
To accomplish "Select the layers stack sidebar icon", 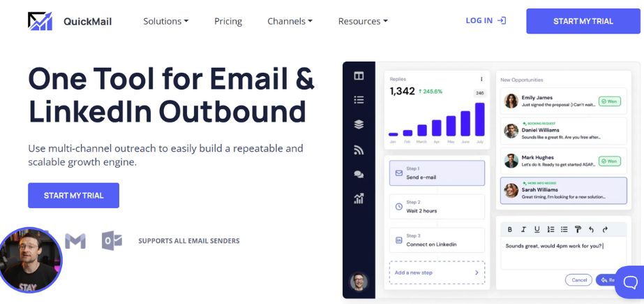I will tap(359, 124).
